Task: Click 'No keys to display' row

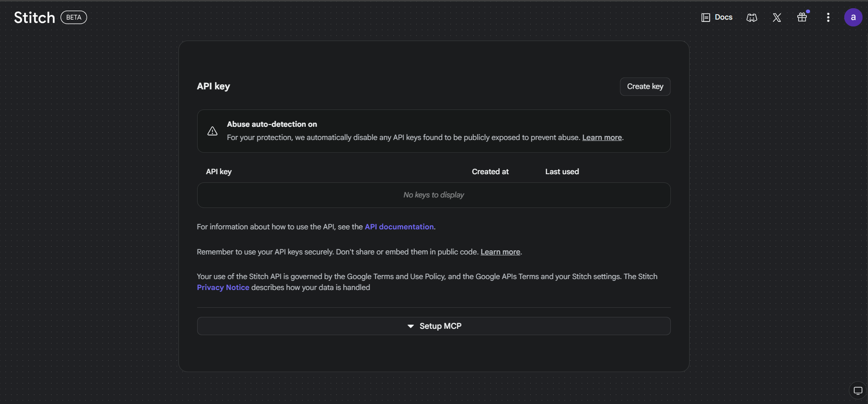Action: [x=434, y=195]
